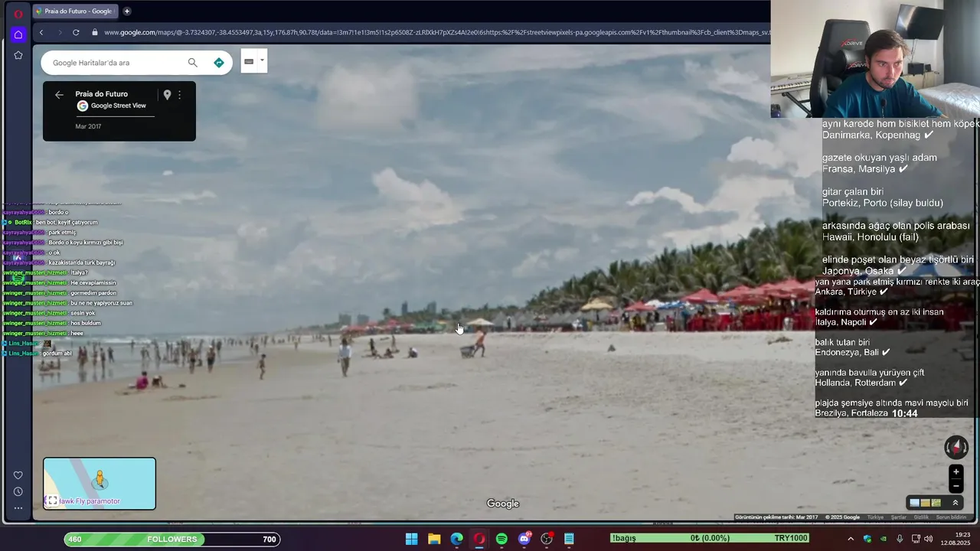Screen dimensions: 980x551
Task: Open the notepad app from the taskbar
Action: point(569,539)
